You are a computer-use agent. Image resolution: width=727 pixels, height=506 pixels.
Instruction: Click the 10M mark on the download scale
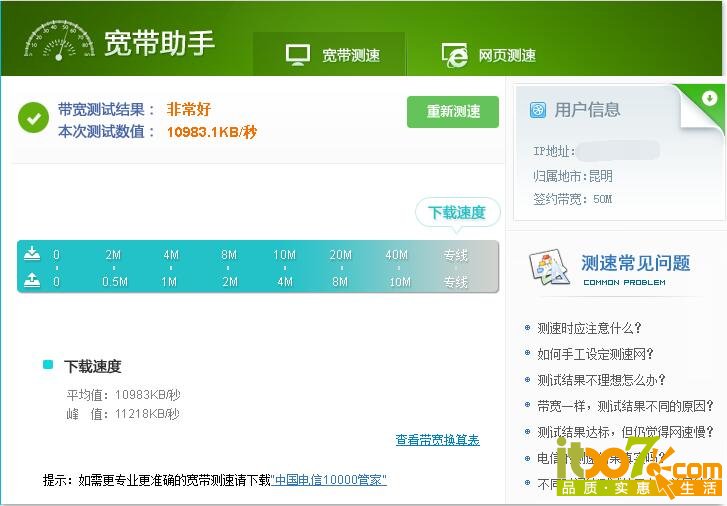[284, 255]
